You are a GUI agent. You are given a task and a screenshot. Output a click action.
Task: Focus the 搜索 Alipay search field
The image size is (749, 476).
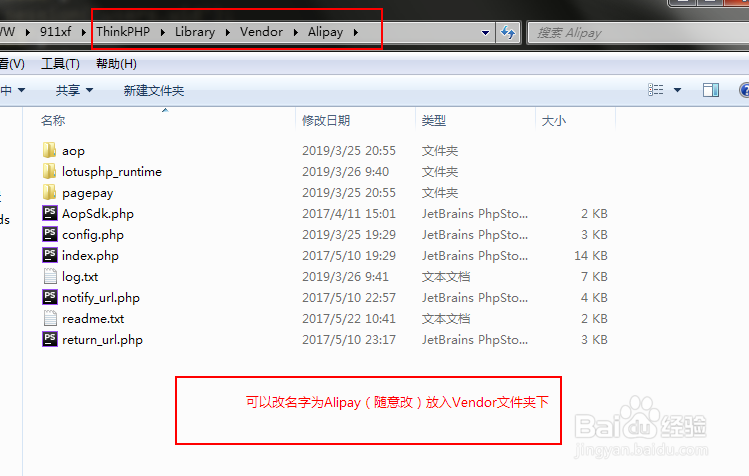638,33
